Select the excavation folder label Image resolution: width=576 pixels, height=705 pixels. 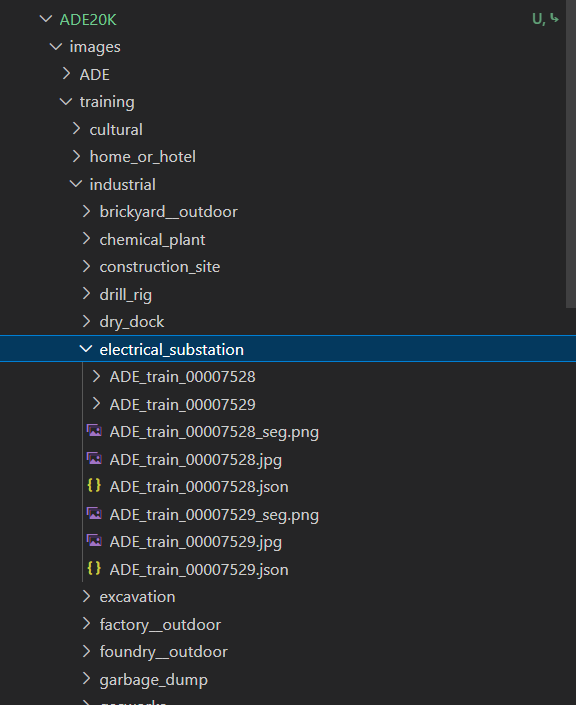point(137,597)
